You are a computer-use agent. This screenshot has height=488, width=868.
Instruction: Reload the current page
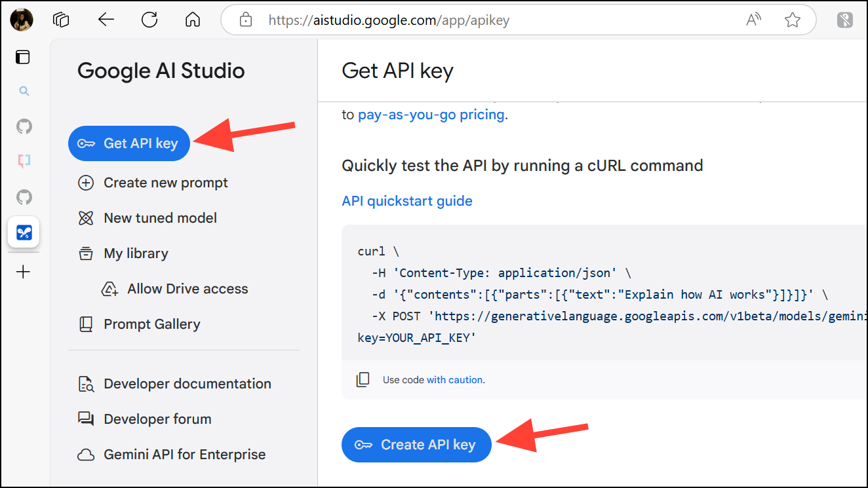point(149,20)
